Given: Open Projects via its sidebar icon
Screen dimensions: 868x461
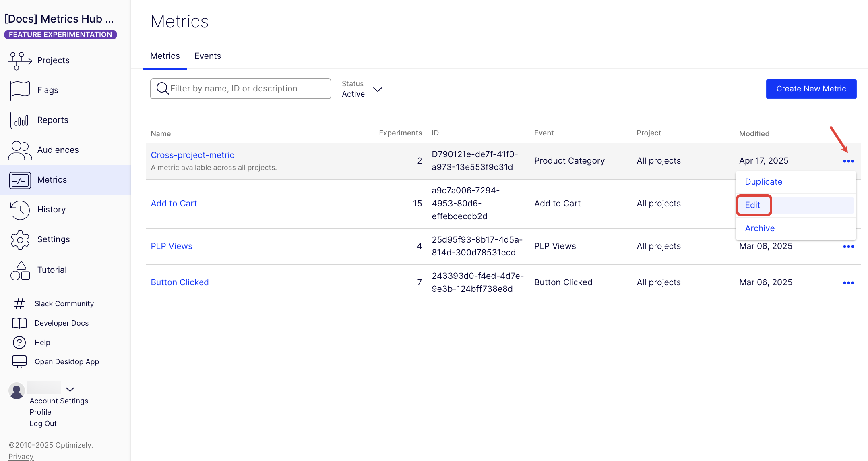Looking at the screenshot, I should coord(19,60).
